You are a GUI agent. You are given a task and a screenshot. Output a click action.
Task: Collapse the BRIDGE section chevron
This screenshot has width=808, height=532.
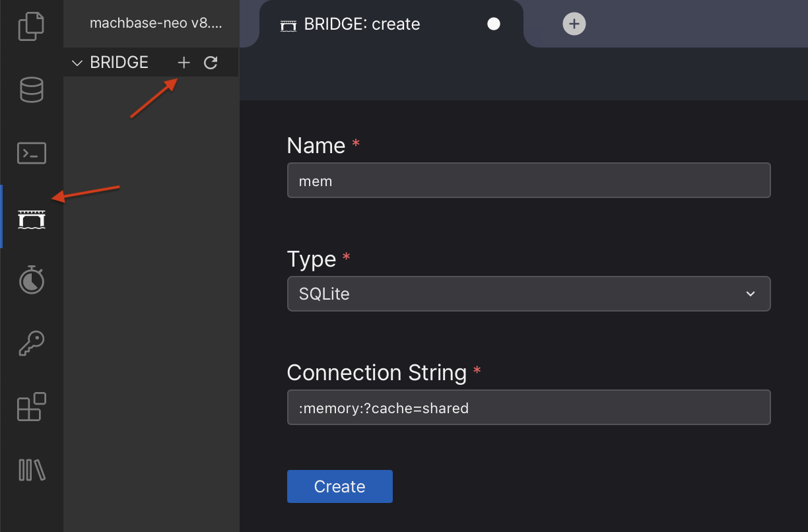click(77, 63)
